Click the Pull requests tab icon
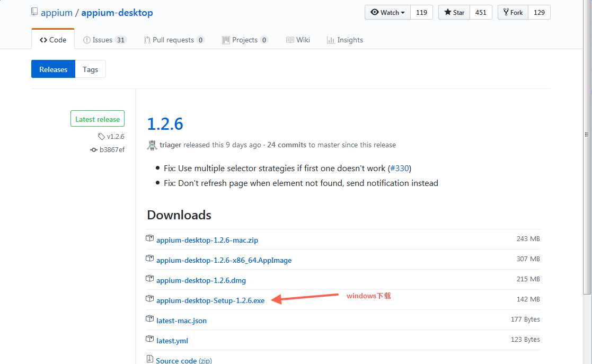 (147, 40)
